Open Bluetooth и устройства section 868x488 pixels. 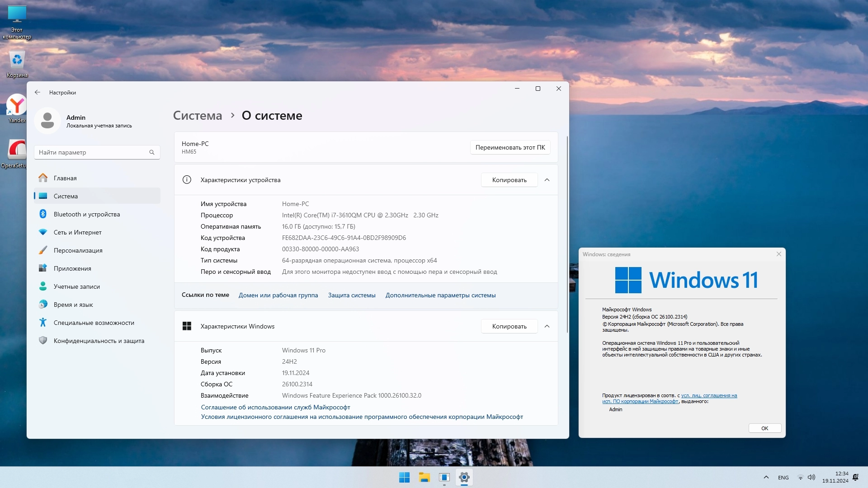[x=87, y=214]
